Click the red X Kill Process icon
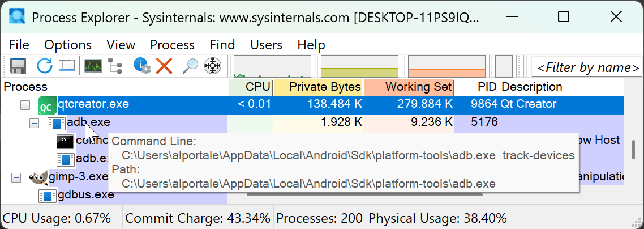The width and height of the screenshot is (644, 229). (164, 66)
